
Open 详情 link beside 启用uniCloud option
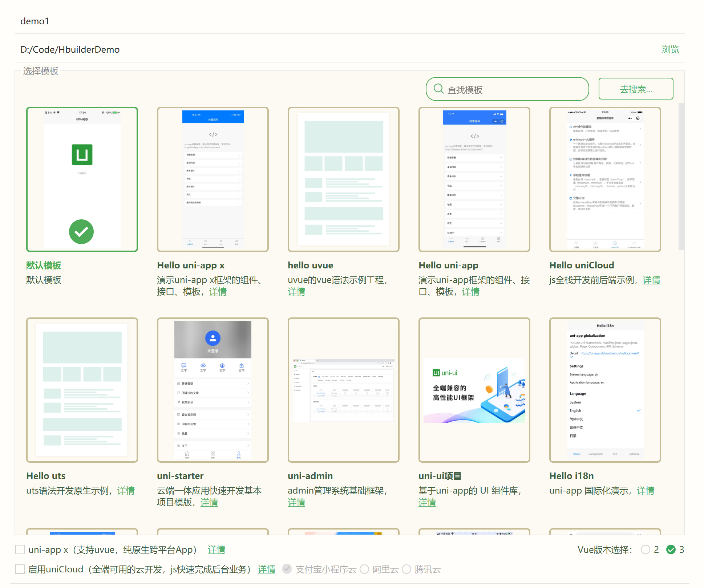click(x=267, y=569)
